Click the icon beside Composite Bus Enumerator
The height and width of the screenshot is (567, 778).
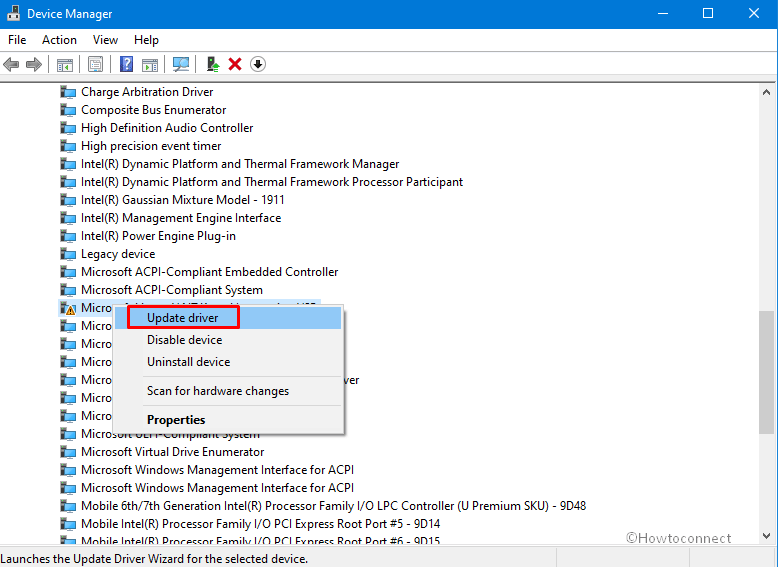click(x=68, y=110)
